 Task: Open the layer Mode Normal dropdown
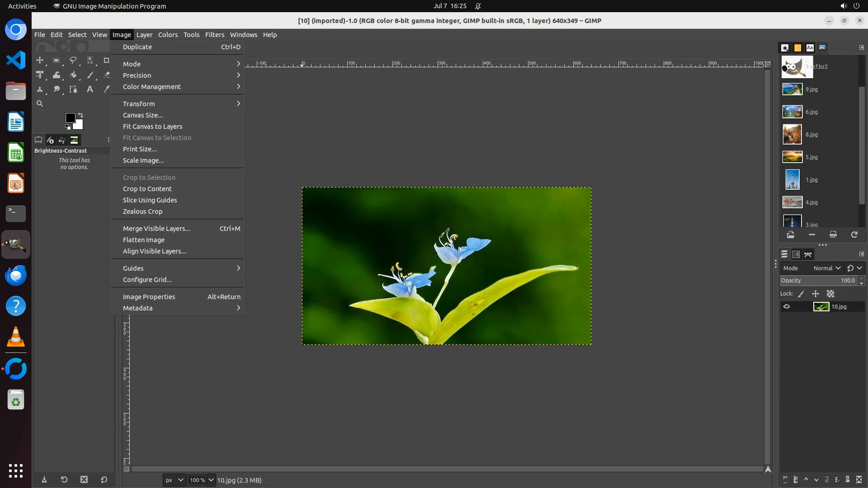(x=826, y=268)
